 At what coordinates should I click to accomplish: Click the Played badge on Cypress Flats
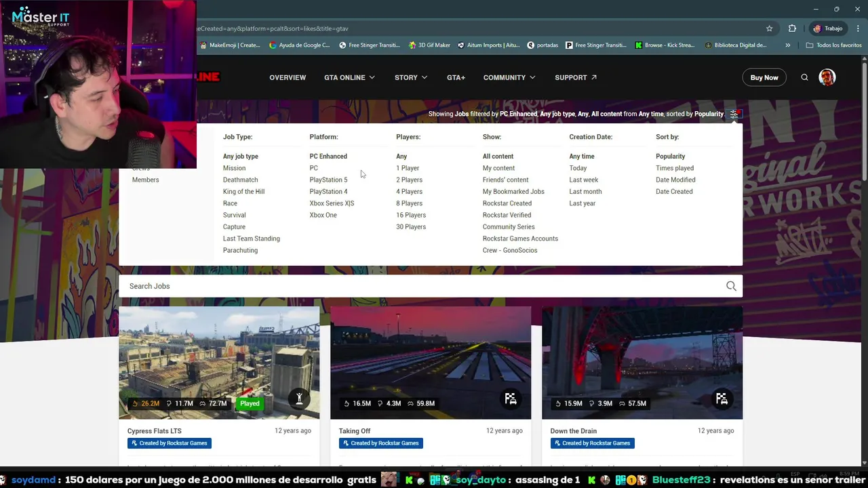pos(250,403)
